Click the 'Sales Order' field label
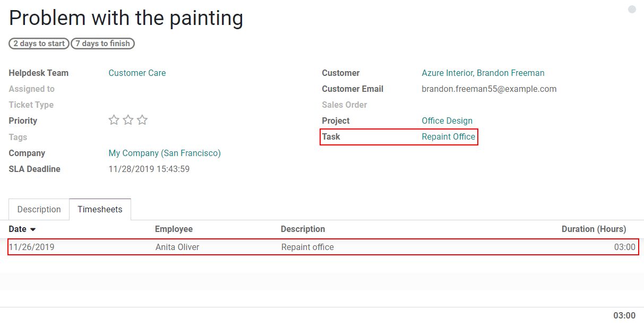The width and height of the screenshot is (644, 327). 345,105
